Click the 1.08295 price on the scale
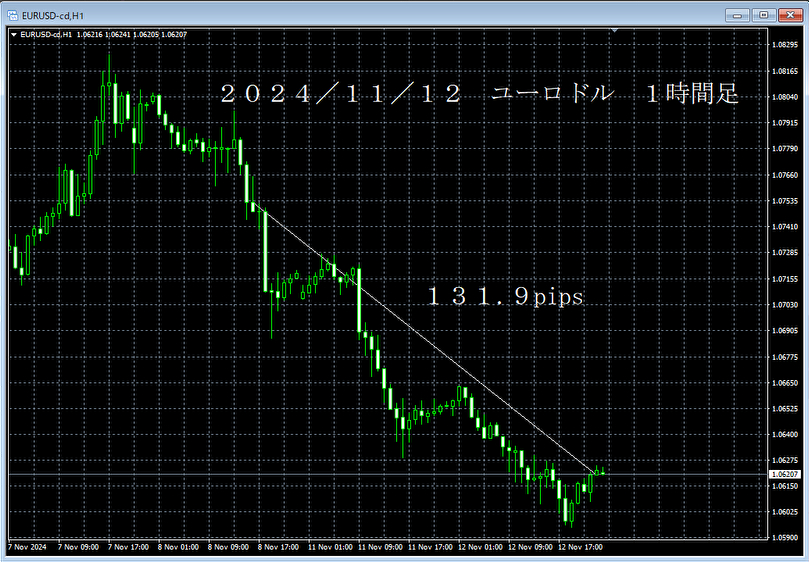809x562 pixels. (786, 46)
